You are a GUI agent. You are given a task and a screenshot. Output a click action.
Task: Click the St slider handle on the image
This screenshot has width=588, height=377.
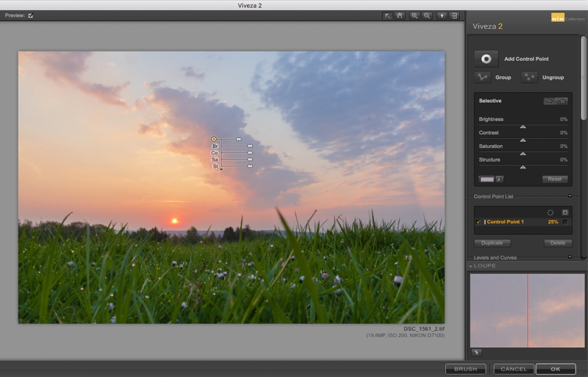pyautogui.click(x=250, y=166)
